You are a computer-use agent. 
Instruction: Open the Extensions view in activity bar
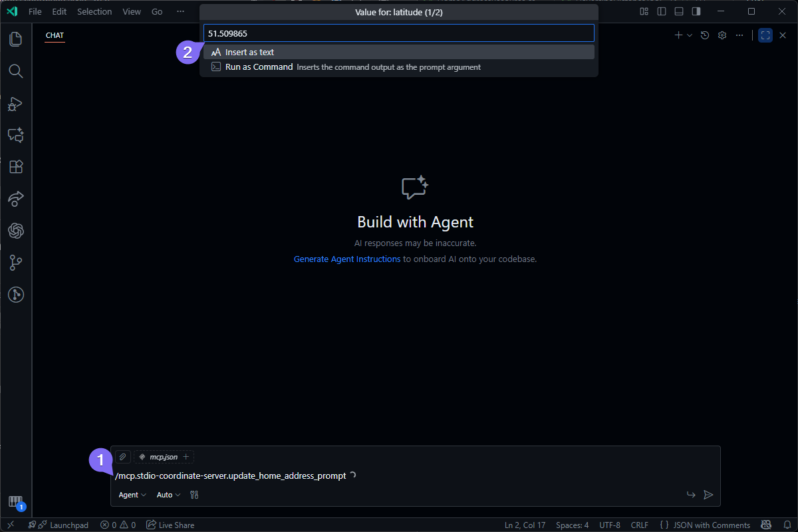point(16,167)
